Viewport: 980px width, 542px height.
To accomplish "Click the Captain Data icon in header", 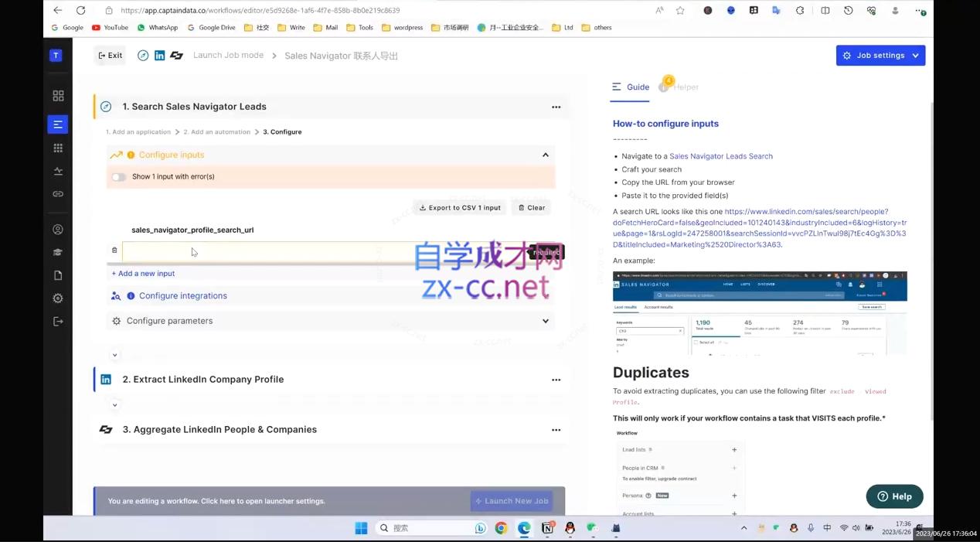I will pos(176,56).
